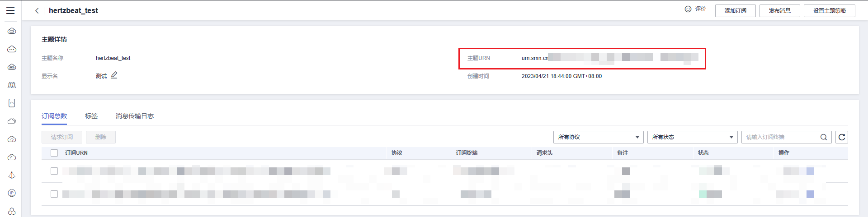Screen dimensions: 868x217
Task: Click the smiley face 评价 feedback icon
Action: [688, 9]
